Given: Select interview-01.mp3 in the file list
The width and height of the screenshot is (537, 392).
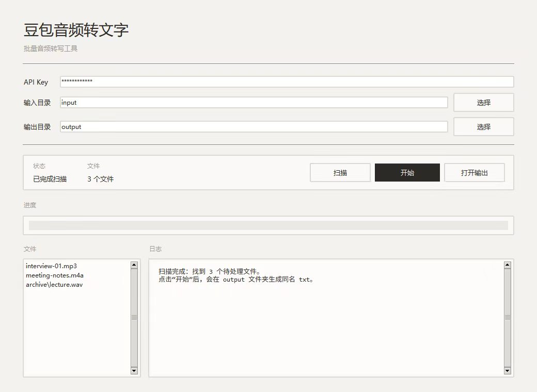Looking at the screenshot, I should click(x=51, y=266).
